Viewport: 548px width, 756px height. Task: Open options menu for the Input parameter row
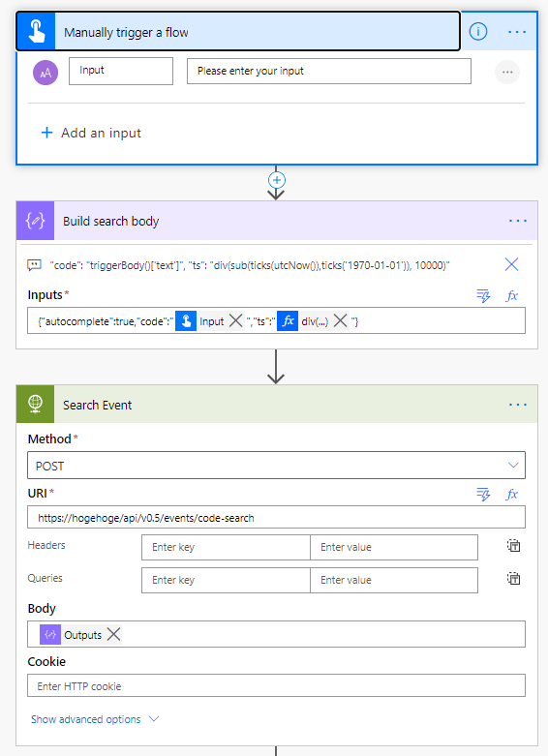[x=507, y=72]
